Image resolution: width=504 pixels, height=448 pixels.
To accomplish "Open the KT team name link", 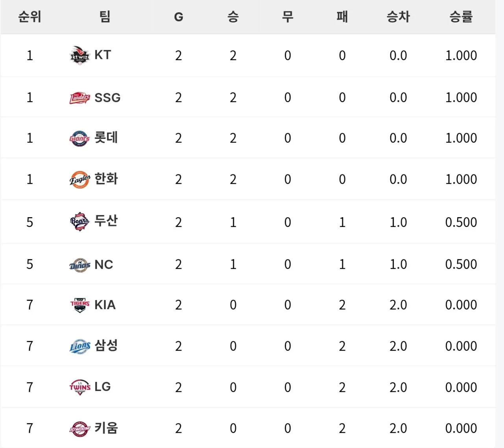I will click(103, 55).
